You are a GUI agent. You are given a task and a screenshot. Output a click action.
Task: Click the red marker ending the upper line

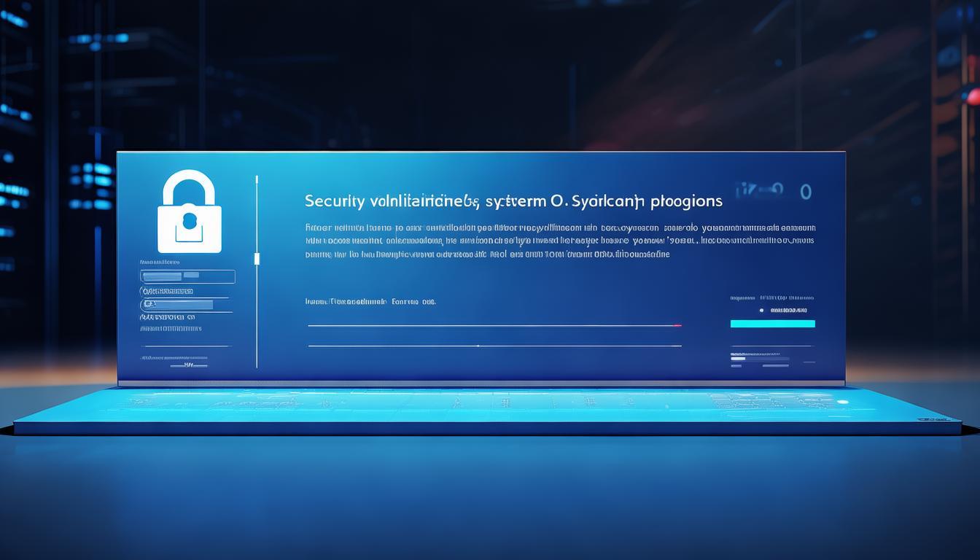click(677, 325)
